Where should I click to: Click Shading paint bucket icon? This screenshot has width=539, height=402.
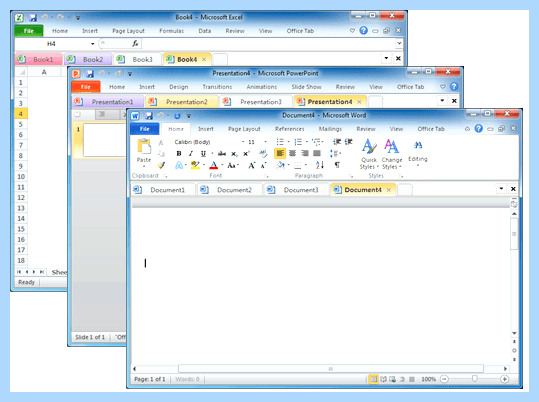click(280, 165)
